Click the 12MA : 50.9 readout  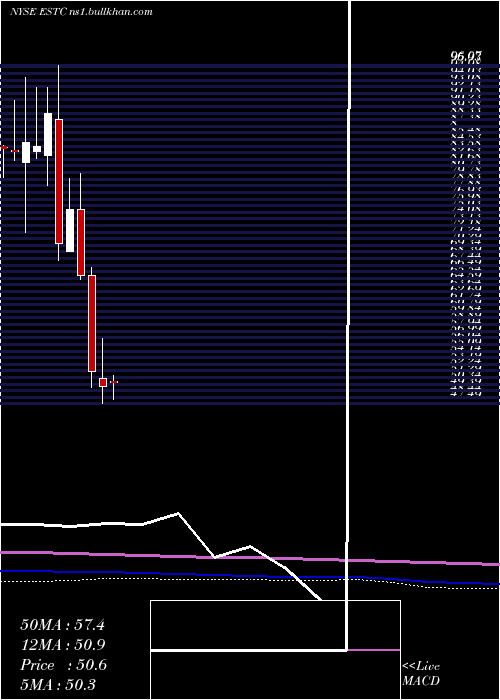pos(62,645)
